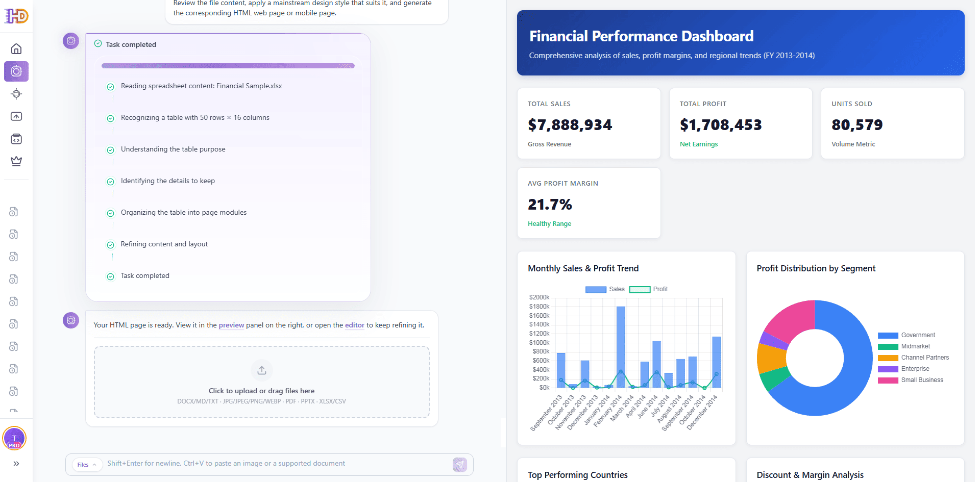This screenshot has height=482, width=980.
Task: Click the purple progress bar in task card
Action: click(228, 66)
